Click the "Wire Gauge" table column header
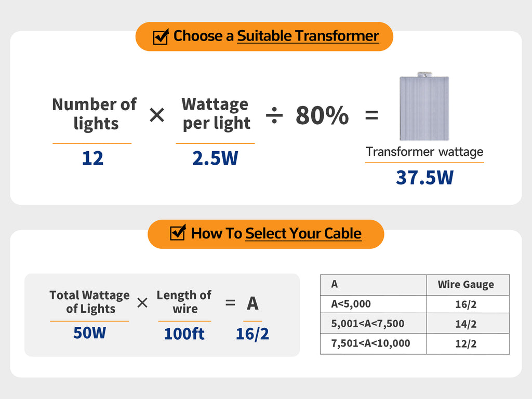The width and height of the screenshot is (532, 399). pos(466,285)
